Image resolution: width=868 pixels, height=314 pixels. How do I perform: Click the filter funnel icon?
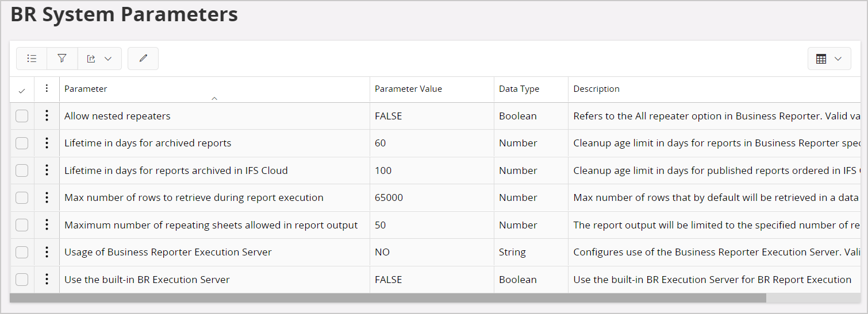click(62, 59)
